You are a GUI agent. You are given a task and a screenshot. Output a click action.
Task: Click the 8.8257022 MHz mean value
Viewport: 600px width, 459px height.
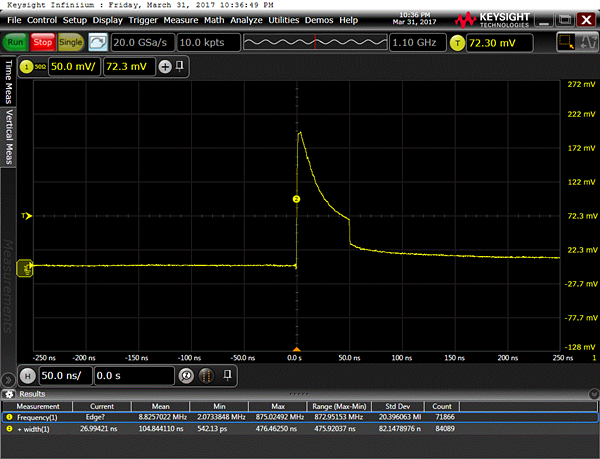point(163,417)
